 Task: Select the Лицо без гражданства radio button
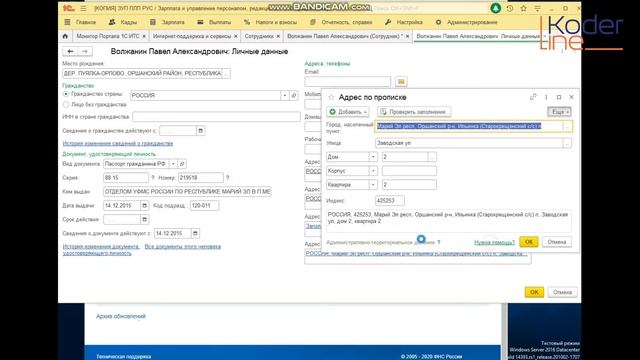[x=66, y=105]
